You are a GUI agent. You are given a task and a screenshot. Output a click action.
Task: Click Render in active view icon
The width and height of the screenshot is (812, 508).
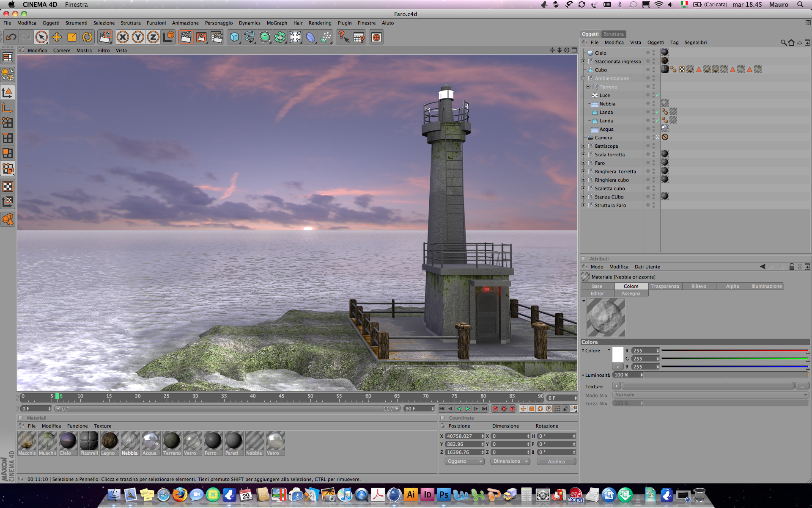pyautogui.click(x=186, y=37)
